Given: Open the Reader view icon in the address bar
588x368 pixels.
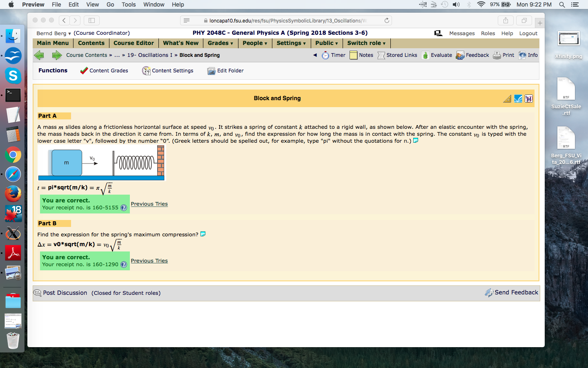Looking at the screenshot, I should tap(187, 20).
